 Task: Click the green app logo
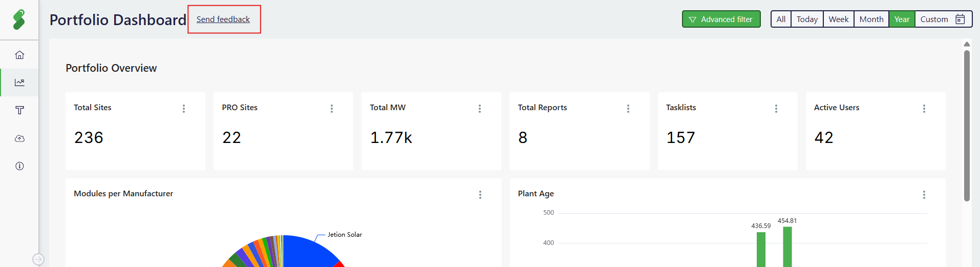click(x=19, y=19)
